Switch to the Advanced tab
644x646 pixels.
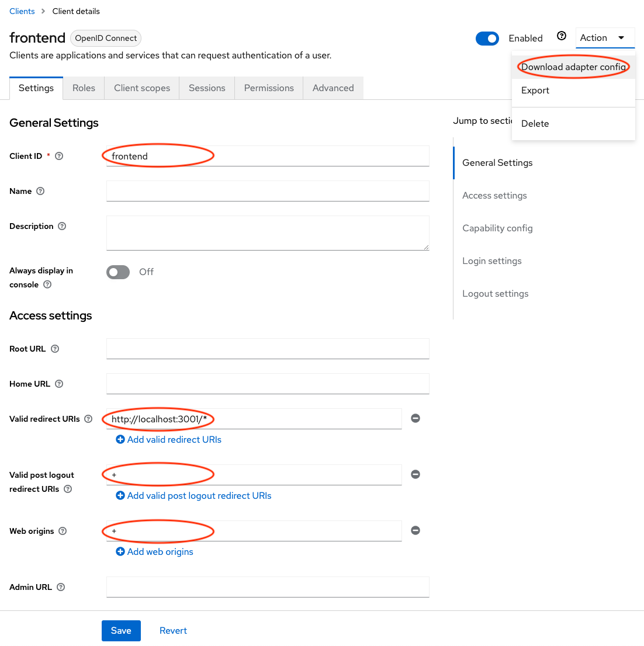tap(333, 88)
